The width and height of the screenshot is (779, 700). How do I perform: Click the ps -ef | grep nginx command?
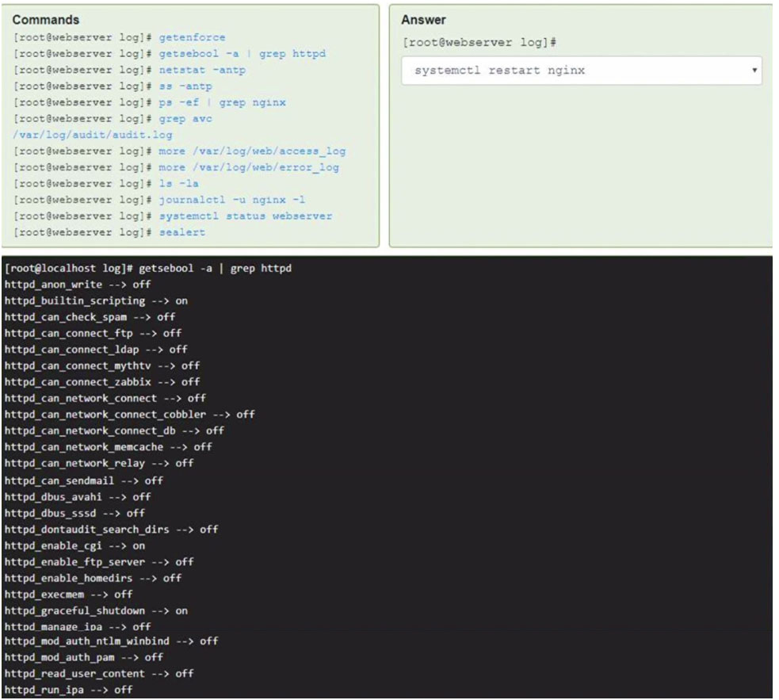pos(222,102)
